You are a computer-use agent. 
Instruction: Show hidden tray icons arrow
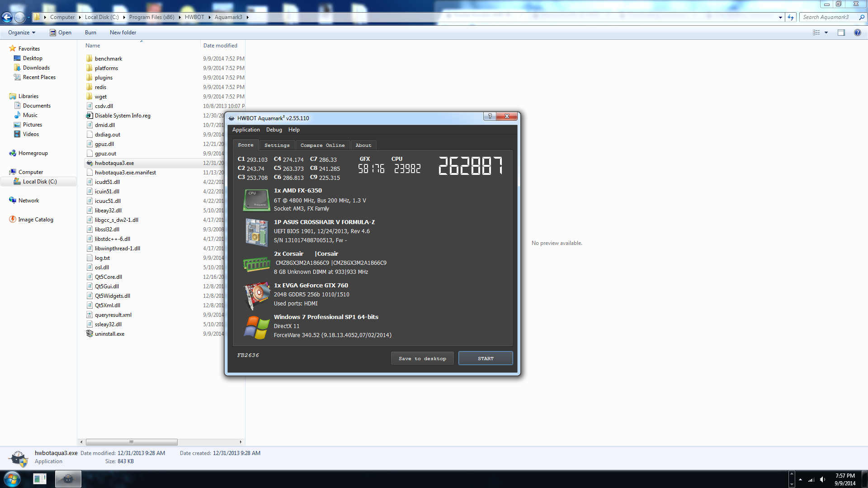tap(800, 479)
